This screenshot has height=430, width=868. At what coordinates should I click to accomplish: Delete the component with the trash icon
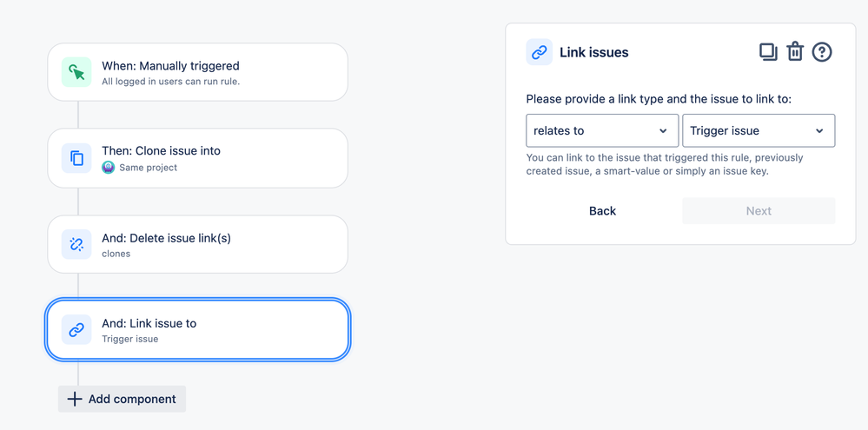pos(795,52)
